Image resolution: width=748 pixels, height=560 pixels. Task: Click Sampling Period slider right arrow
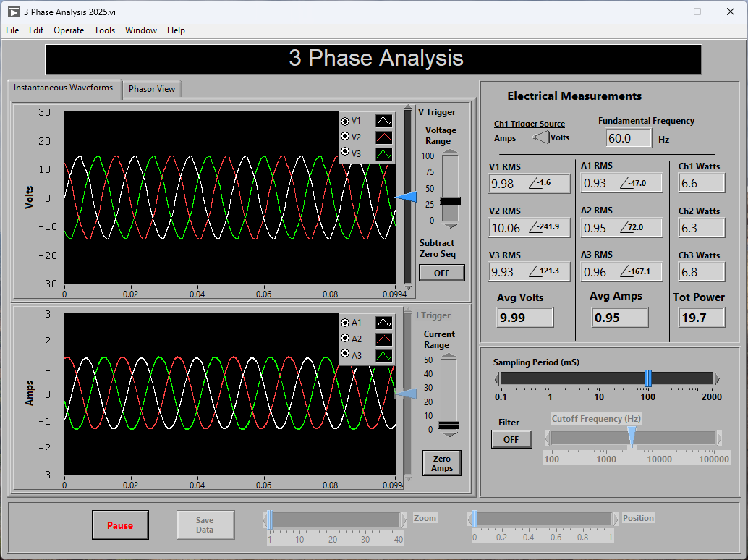[717, 378]
